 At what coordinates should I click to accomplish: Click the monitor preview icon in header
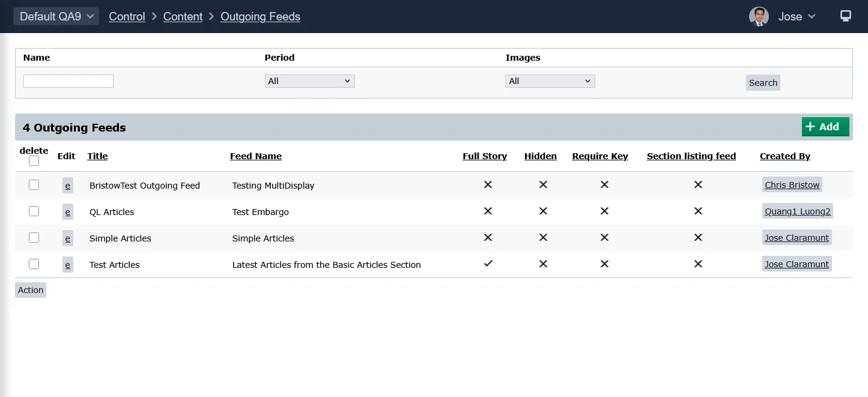coord(845,16)
